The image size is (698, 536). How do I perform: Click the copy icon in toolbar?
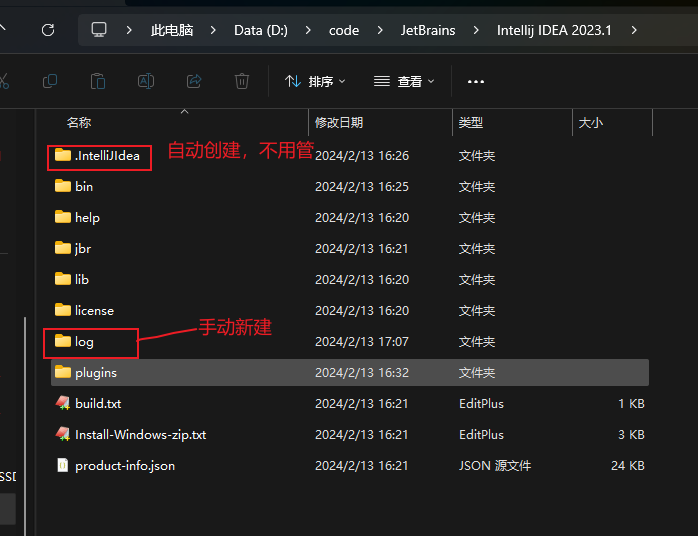click(50, 81)
